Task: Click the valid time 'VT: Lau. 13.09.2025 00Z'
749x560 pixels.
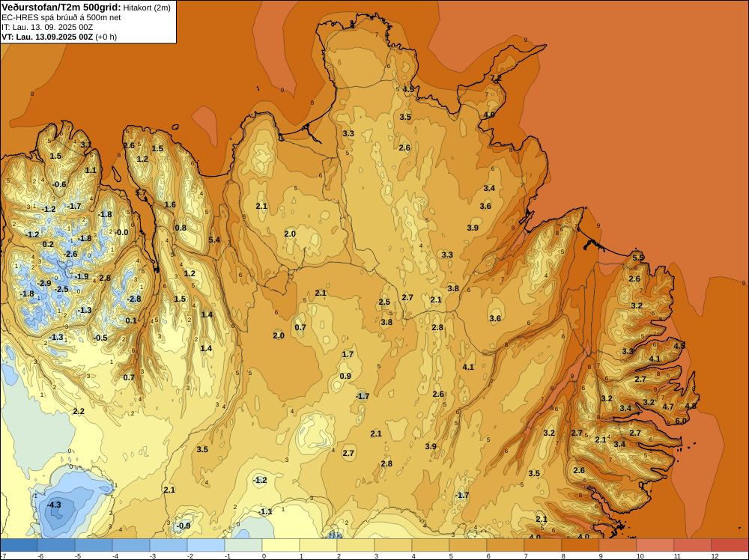Action: (x=47, y=37)
